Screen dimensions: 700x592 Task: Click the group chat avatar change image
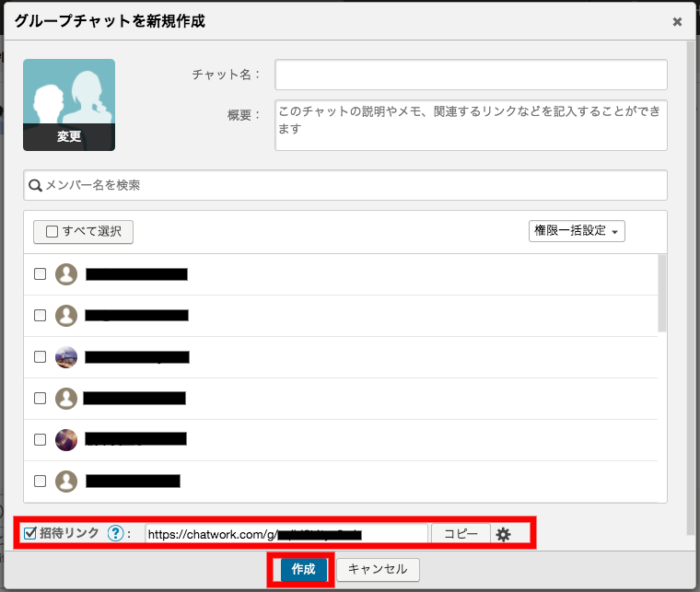click(69, 105)
